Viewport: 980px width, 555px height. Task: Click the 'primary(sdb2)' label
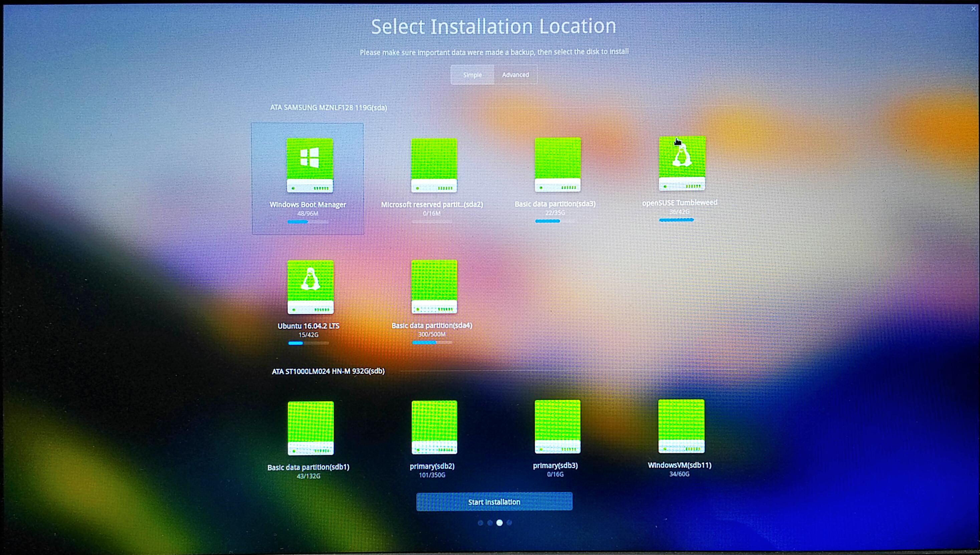coord(432,466)
